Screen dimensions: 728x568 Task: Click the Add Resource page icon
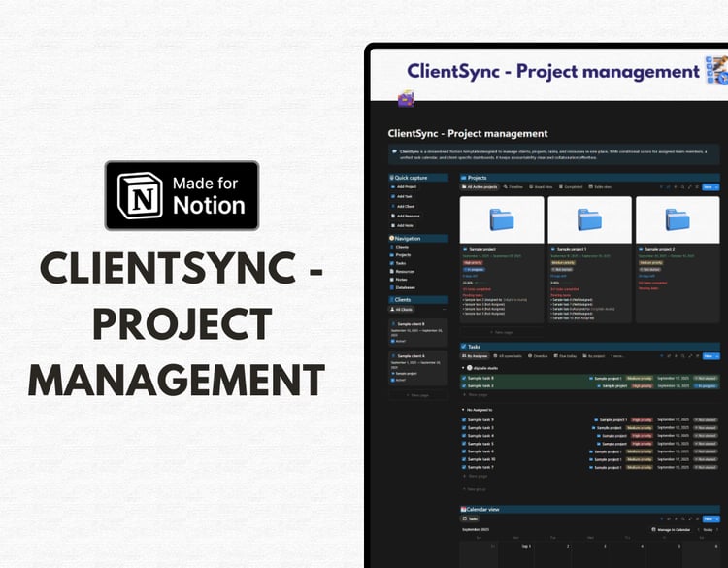coord(393,216)
